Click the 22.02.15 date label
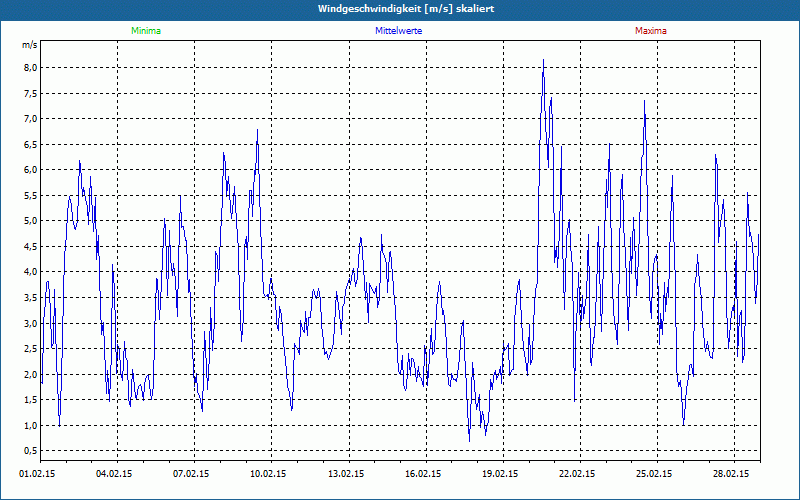Screen dimensions: 800x500 tap(577, 474)
